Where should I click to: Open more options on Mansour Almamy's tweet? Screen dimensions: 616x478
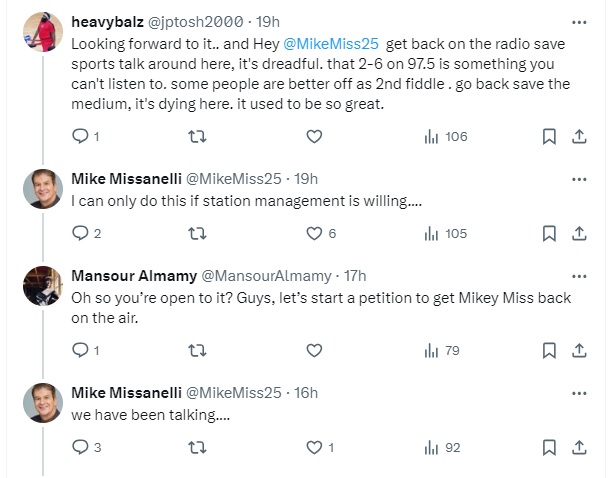pyautogui.click(x=578, y=275)
